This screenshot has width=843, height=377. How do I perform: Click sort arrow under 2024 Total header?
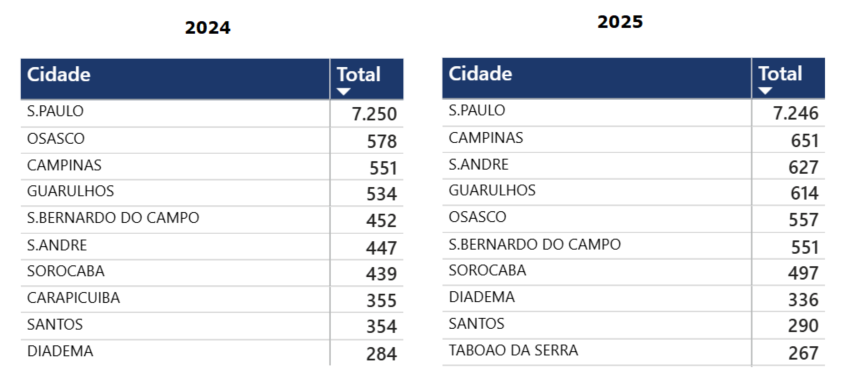coord(344,91)
